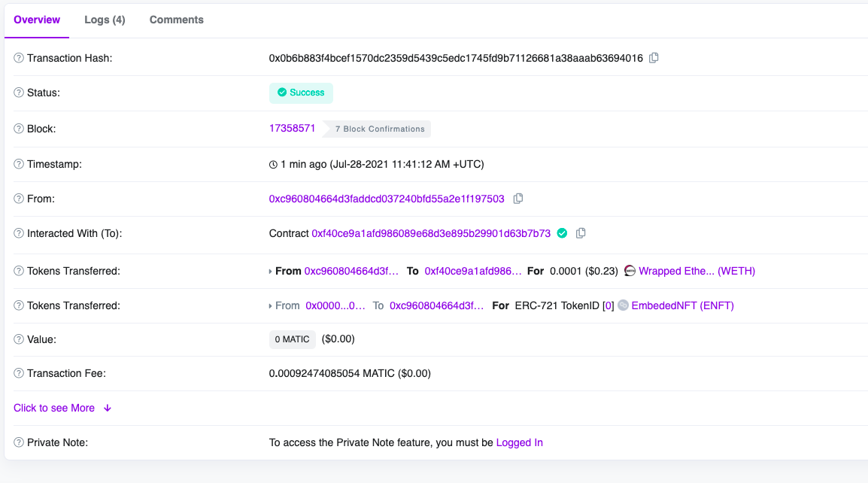
Task: Open recipient 0xc960804664d3f… in NFT transfer
Action: pyautogui.click(x=437, y=305)
